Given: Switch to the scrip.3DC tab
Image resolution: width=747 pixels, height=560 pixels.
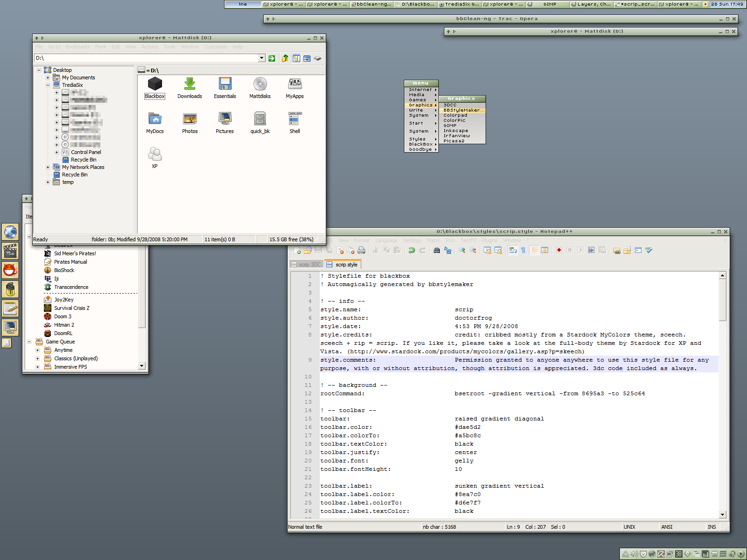Looking at the screenshot, I should click(306, 265).
